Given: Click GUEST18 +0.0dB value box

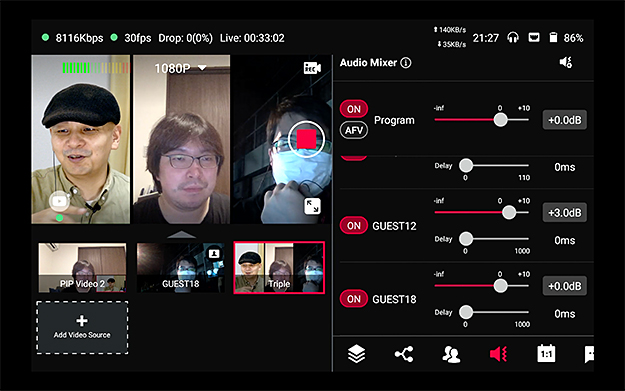Looking at the screenshot, I should pos(564,286).
